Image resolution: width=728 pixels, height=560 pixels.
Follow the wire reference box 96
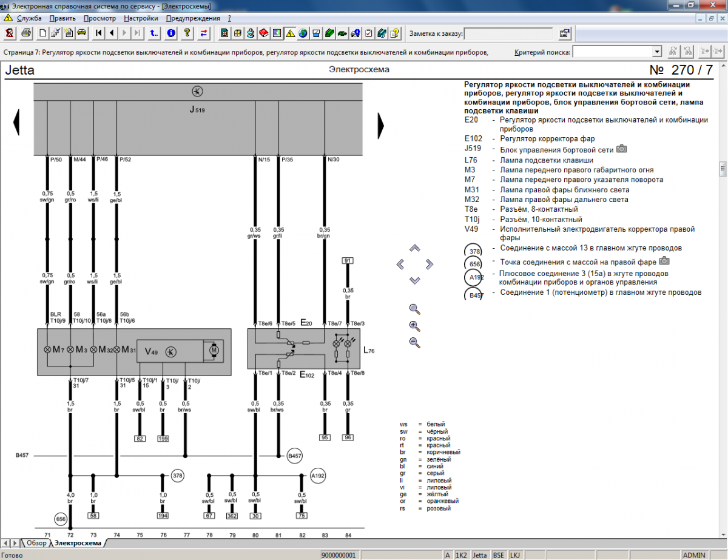(x=348, y=437)
